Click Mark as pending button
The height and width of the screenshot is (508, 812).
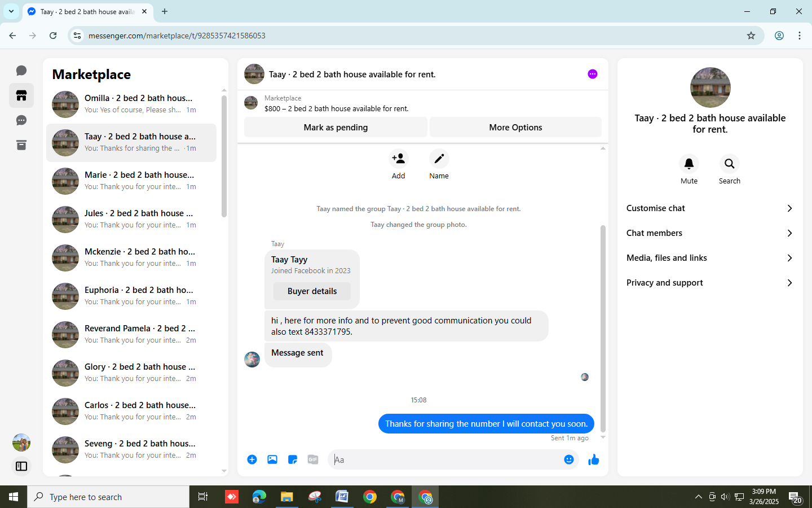click(336, 128)
